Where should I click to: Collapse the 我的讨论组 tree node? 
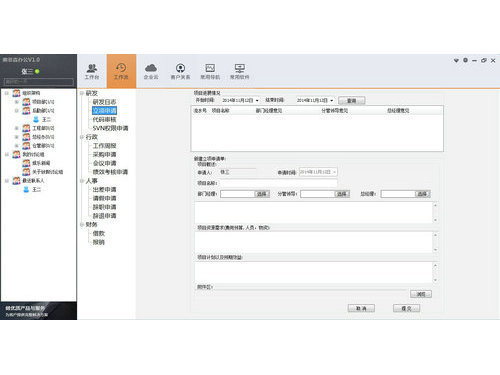tap(7, 154)
